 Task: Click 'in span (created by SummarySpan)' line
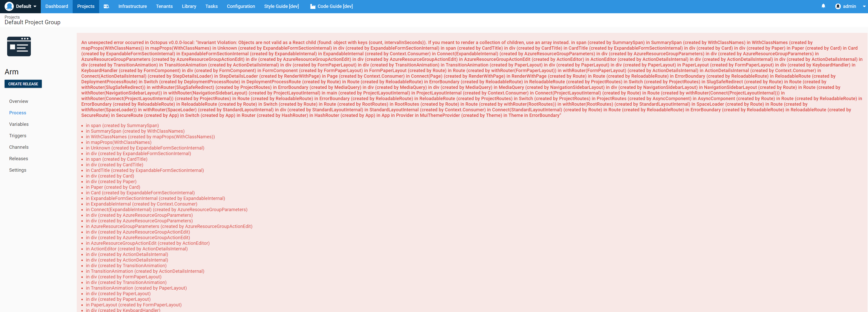[x=122, y=126]
